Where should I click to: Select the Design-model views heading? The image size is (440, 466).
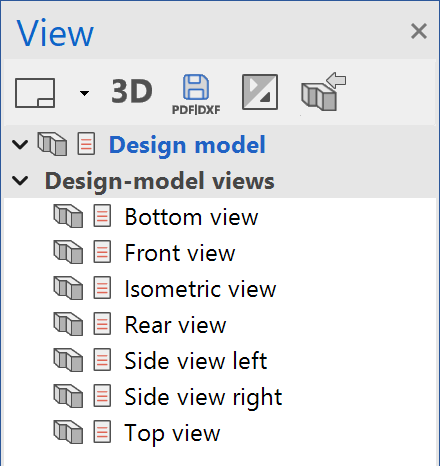point(160,181)
